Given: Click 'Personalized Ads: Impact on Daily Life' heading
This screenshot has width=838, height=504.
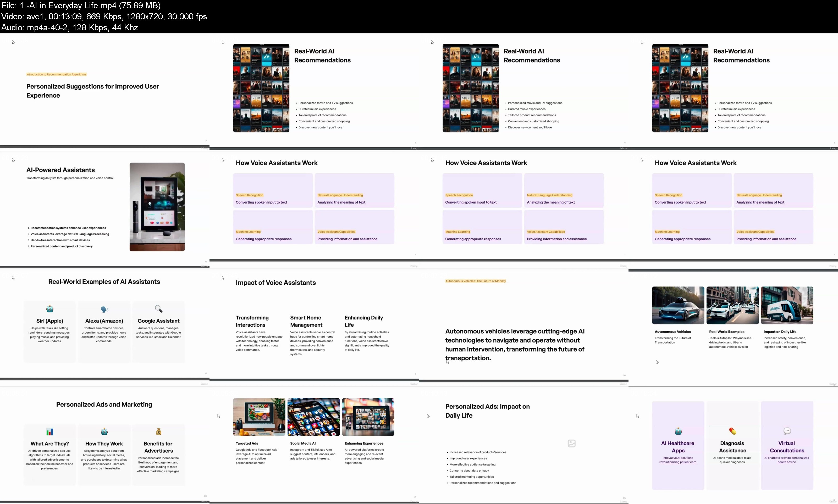Looking at the screenshot, I should point(487,411).
